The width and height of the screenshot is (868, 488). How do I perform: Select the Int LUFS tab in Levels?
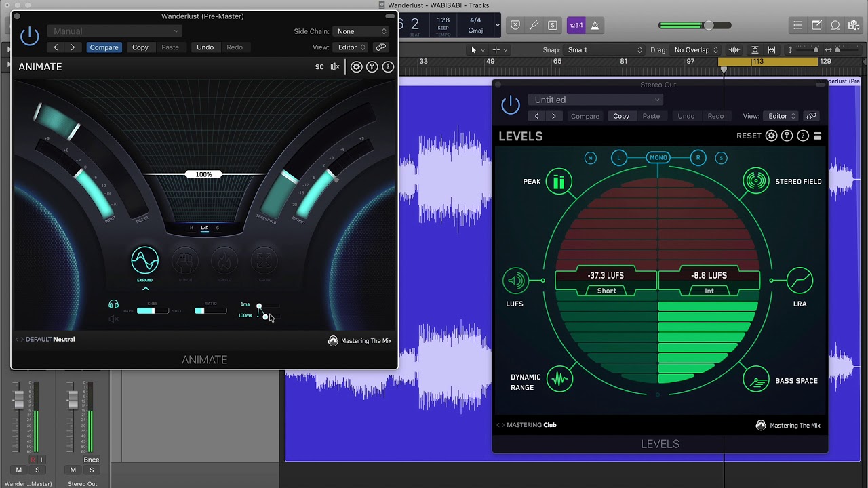click(x=709, y=291)
